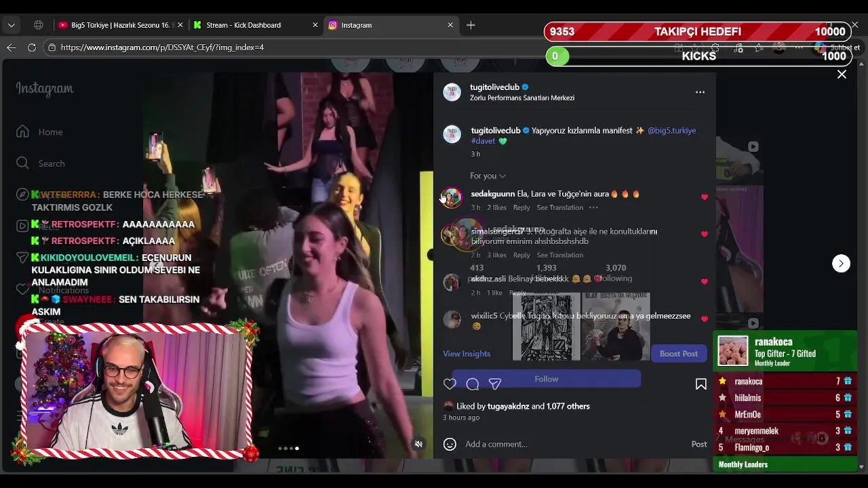Open the Reels icon in sidebar

(x=22, y=226)
